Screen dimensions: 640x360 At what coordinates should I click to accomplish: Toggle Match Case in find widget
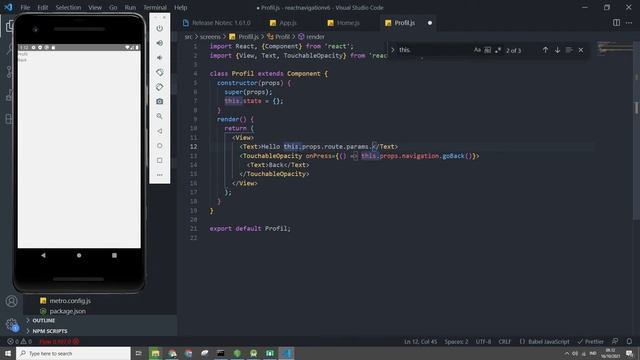(x=477, y=50)
